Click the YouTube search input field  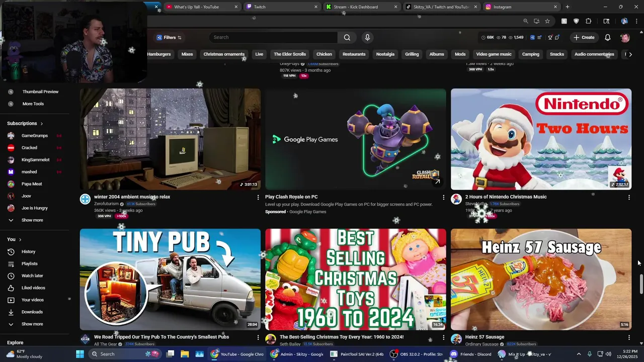pyautogui.click(x=273, y=37)
